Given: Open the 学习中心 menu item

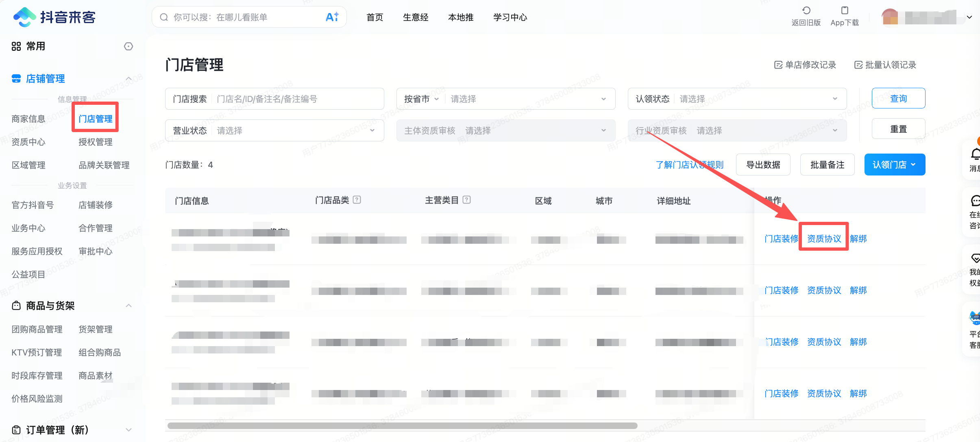Looking at the screenshot, I should pos(509,17).
